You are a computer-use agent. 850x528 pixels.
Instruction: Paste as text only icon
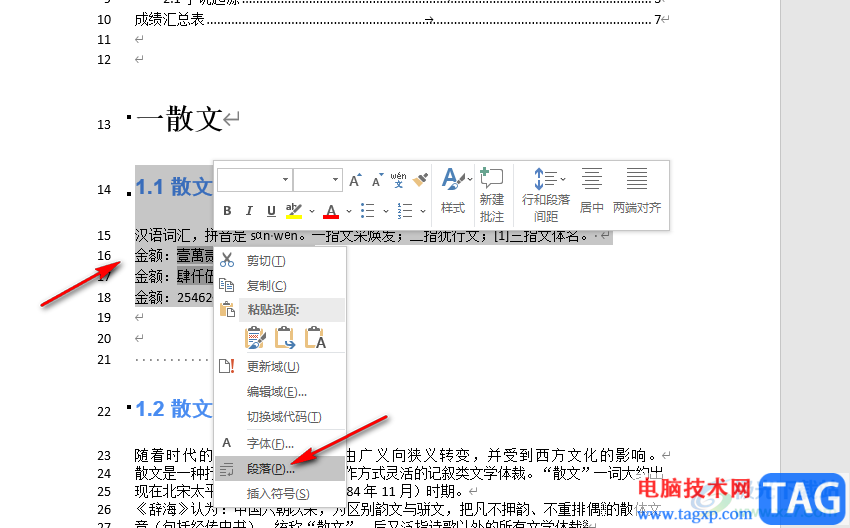pyautogui.click(x=315, y=337)
